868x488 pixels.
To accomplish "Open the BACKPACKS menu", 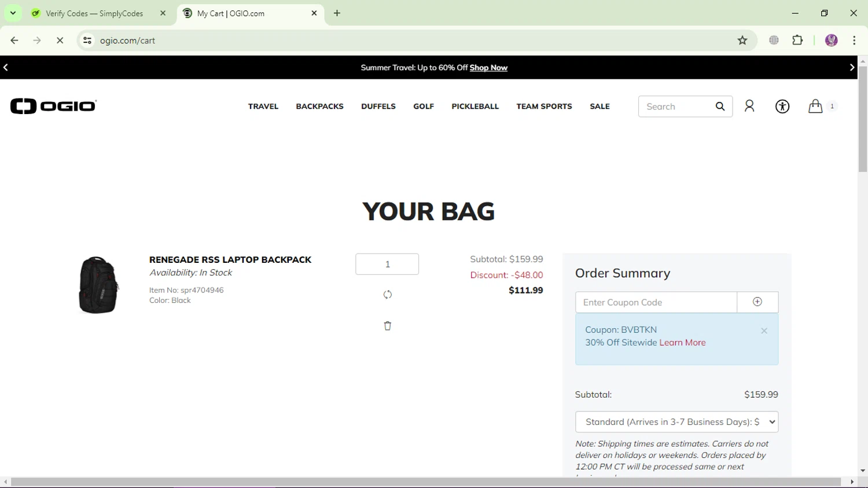I will pos(319,107).
